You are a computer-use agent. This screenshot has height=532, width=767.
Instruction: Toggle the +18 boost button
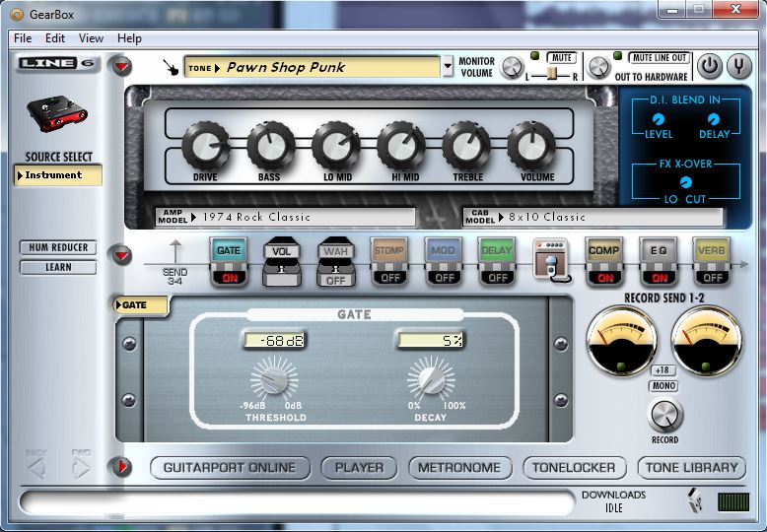(x=662, y=370)
